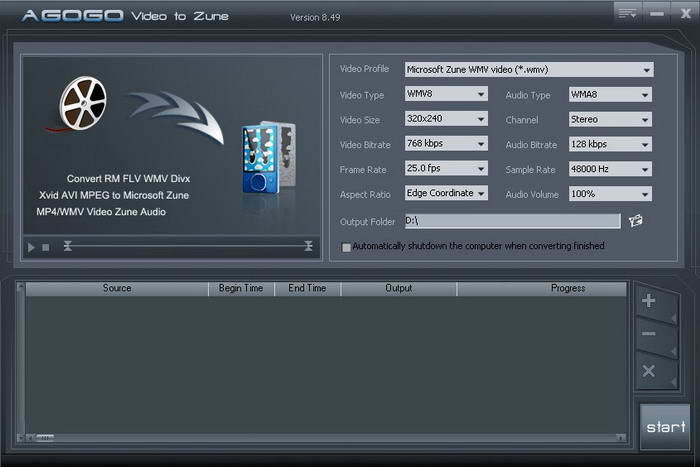
Task: Open Audio Bitrate 128 kbps dropdown
Action: 610,144
